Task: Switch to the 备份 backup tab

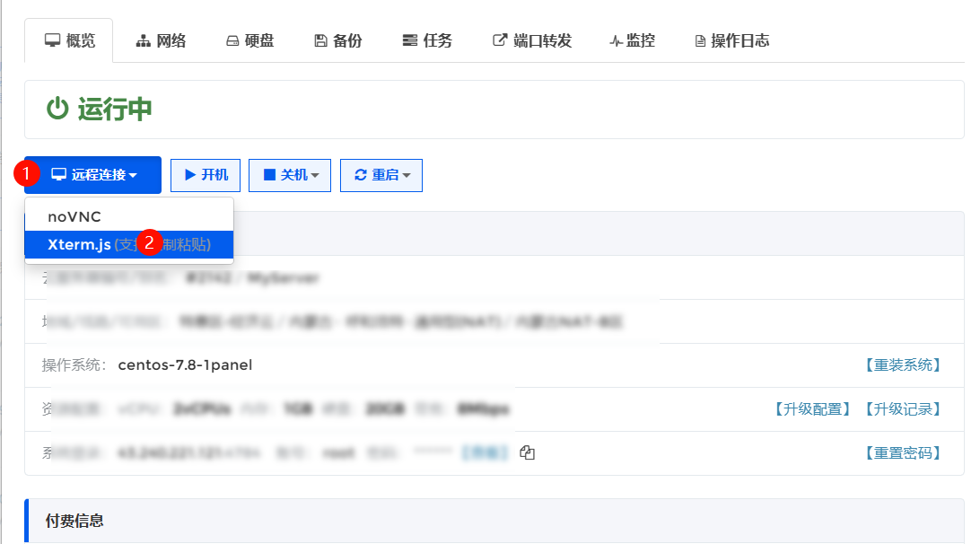Action: click(x=338, y=41)
